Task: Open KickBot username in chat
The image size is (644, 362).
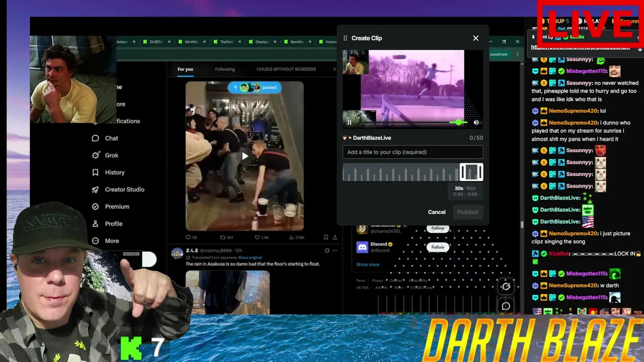Action: 559,254
